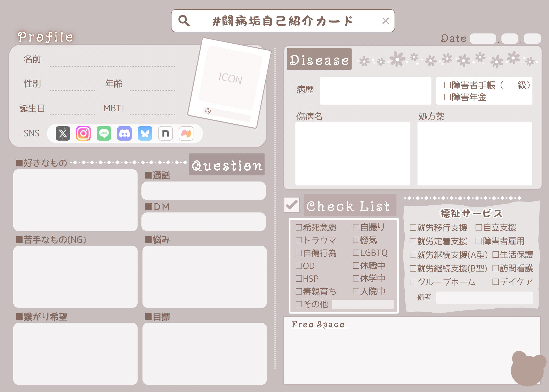Click the note "n" SNS icon
This screenshot has height=392, width=549.
[x=165, y=134]
